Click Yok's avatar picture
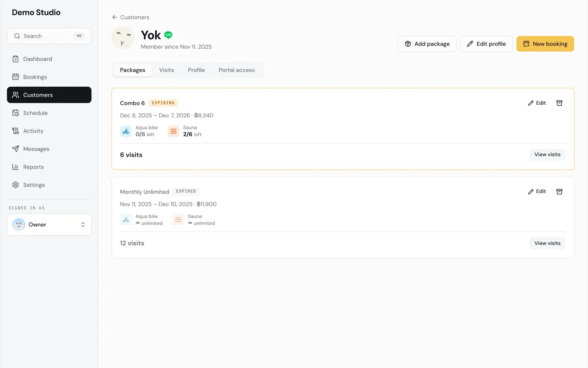Image resolution: width=588 pixels, height=368 pixels. 123,38
